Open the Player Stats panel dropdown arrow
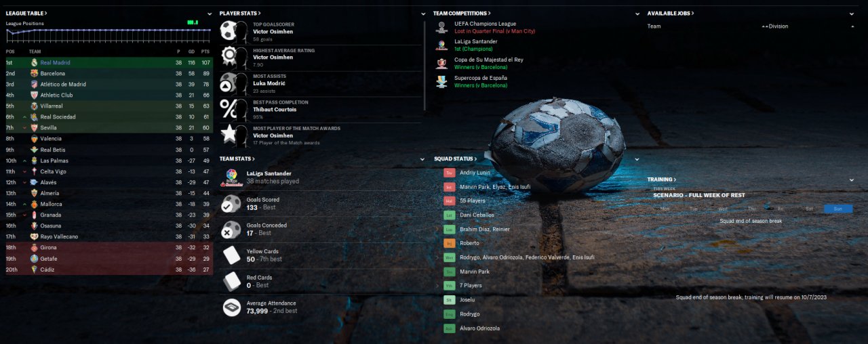The image size is (868, 344). 423,14
